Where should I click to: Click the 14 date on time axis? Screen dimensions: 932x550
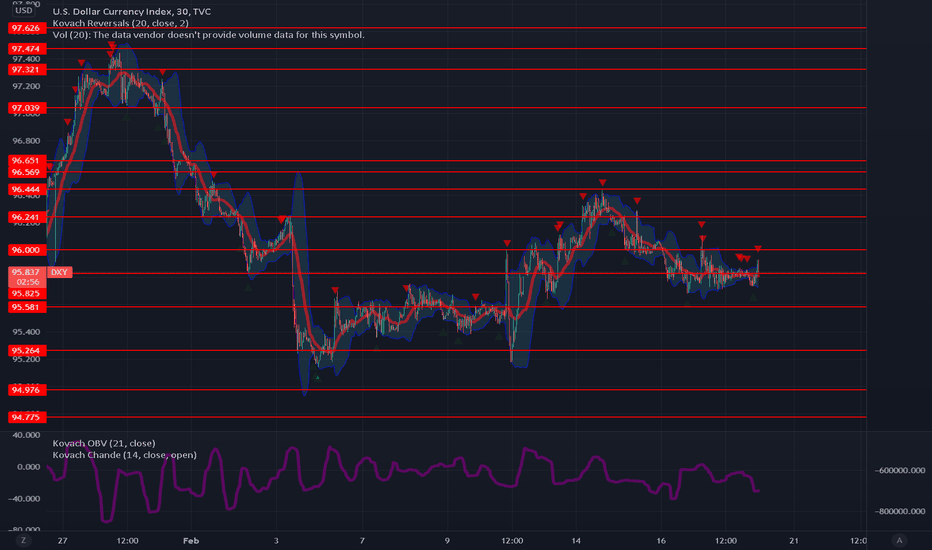576,540
